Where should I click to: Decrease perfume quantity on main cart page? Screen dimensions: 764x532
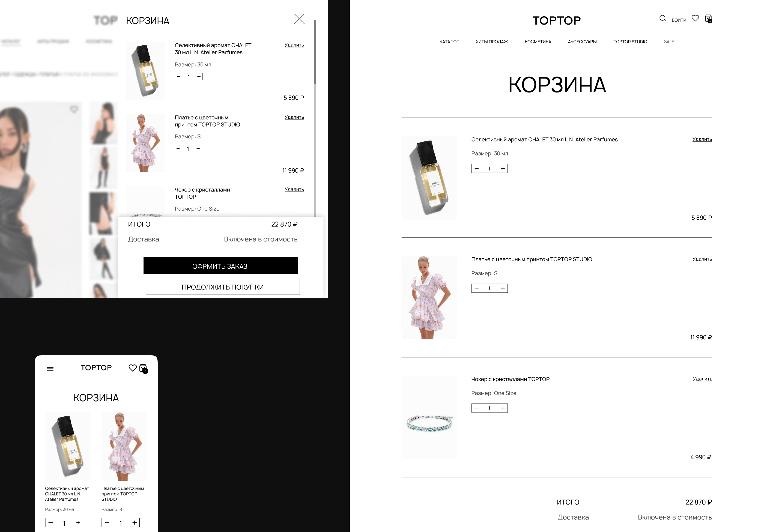(476, 169)
